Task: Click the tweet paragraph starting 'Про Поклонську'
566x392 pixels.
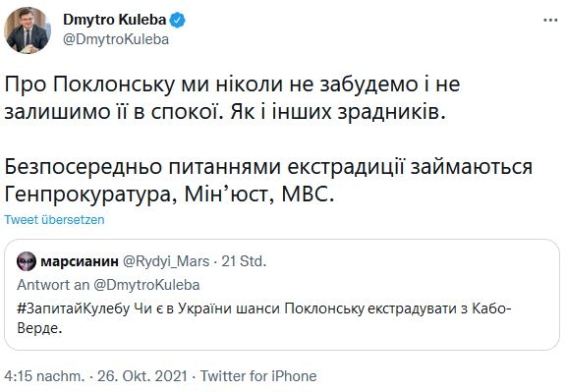Action: [x=232, y=98]
